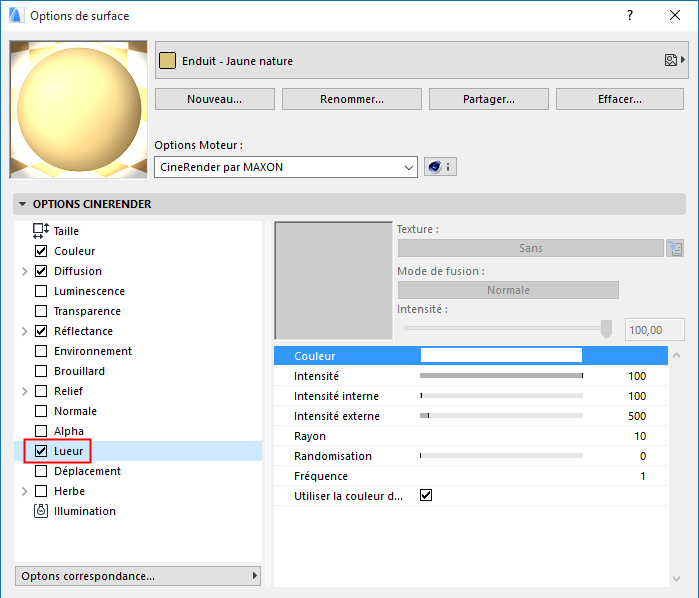Click the Intensité externe slider
This screenshot has height=598, width=699.
coord(502,416)
